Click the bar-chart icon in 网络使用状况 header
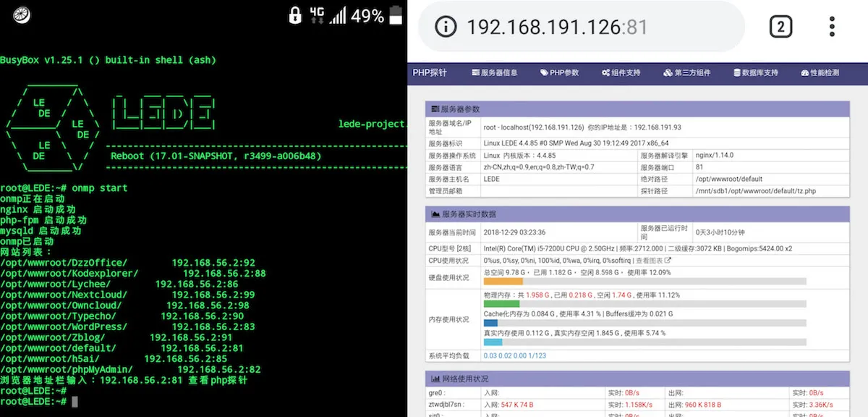 tap(435, 379)
